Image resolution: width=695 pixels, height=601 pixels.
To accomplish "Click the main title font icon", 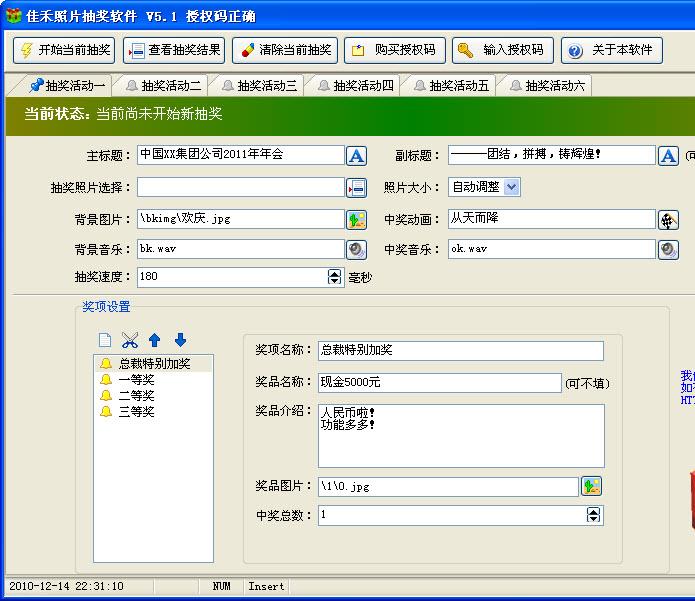I will click(357, 155).
